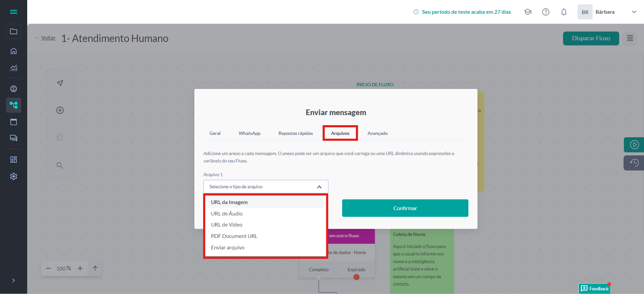Click the notifications bell icon

tap(563, 12)
